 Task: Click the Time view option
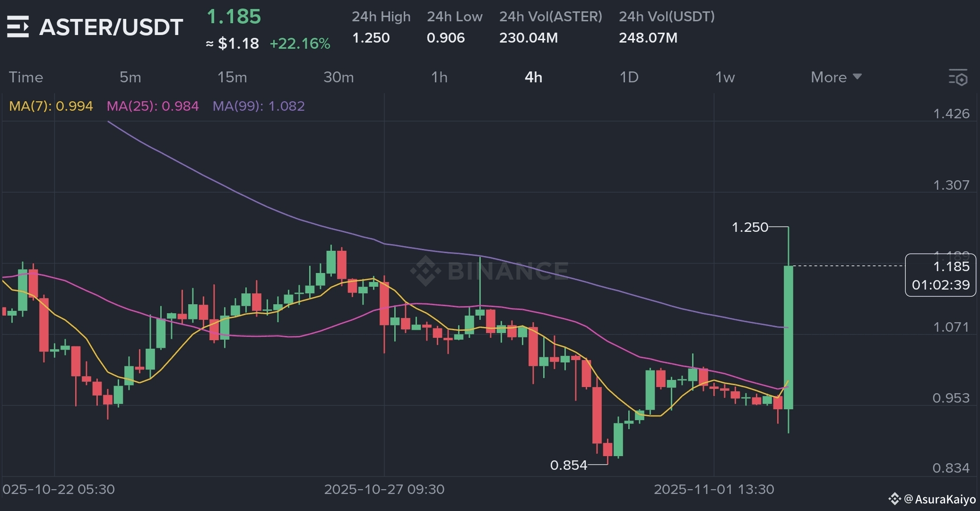[26, 77]
